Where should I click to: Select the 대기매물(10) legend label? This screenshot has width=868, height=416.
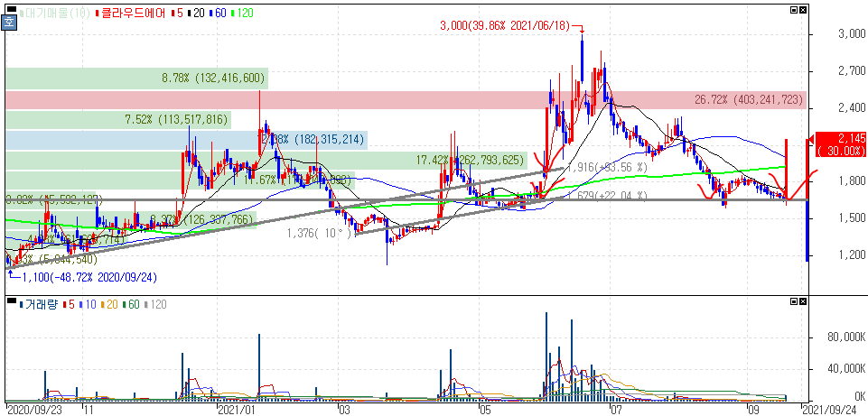coord(56,13)
